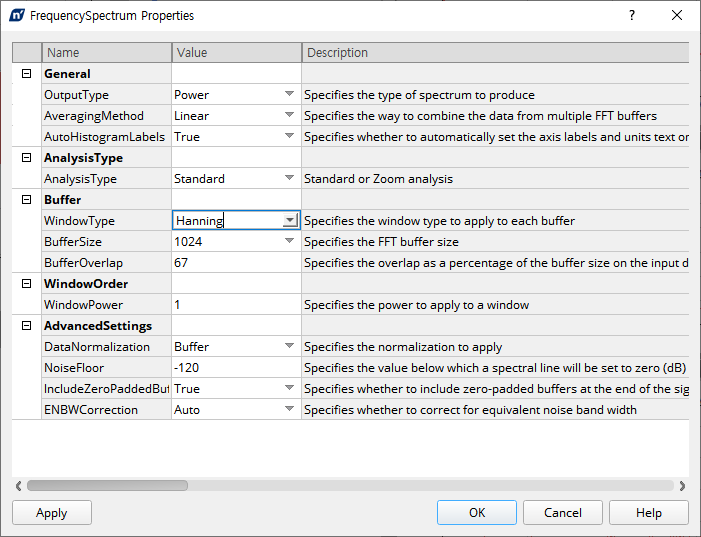Open the WindowType Hanning dropdown arrow
This screenshot has width=701, height=537.
pyautogui.click(x=290, y=220)
